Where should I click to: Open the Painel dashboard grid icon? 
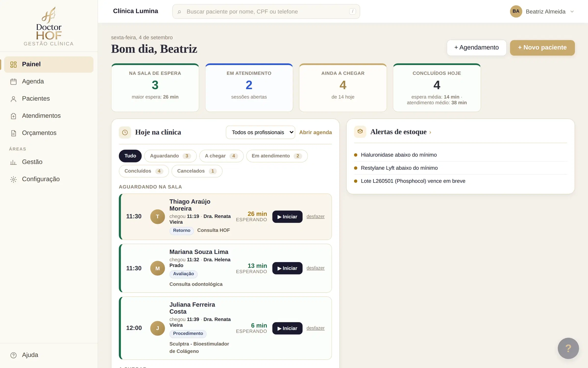click(x=13, y=65)
